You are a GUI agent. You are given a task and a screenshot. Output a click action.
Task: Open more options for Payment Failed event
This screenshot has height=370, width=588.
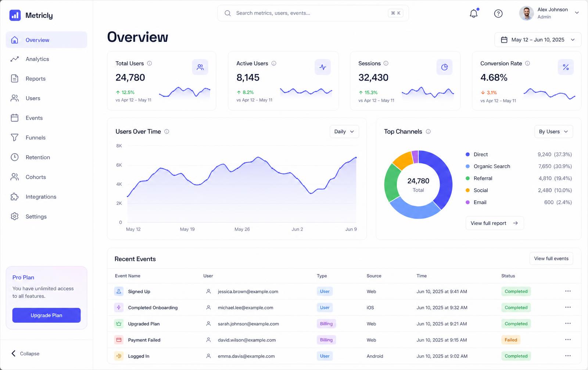[x=568, y=340]
